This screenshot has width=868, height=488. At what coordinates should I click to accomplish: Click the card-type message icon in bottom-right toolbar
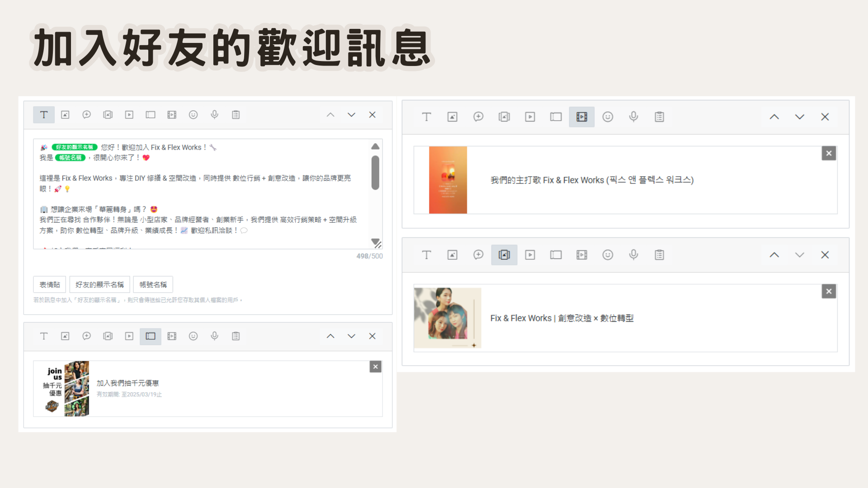504,255
